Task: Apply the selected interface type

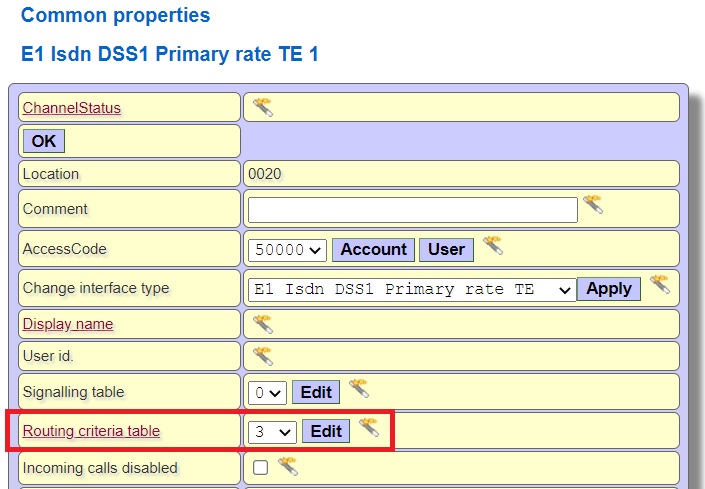Action: click(x=608, y=289)
